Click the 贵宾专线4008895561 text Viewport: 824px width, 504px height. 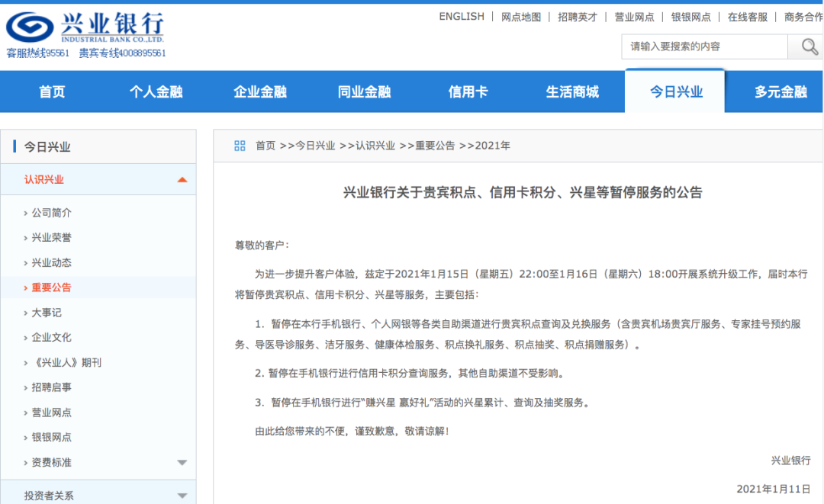point(122,53)
